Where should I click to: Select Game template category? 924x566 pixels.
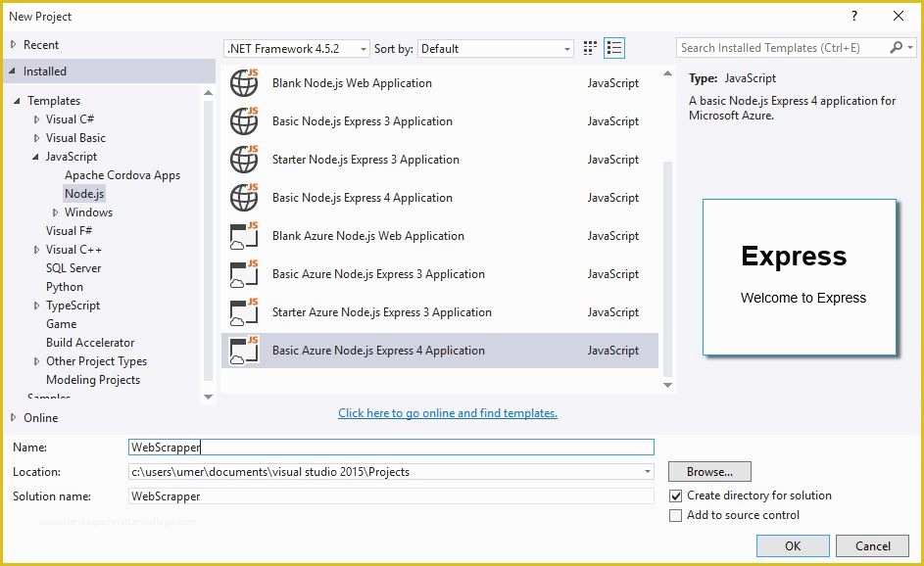pos(62,324)
